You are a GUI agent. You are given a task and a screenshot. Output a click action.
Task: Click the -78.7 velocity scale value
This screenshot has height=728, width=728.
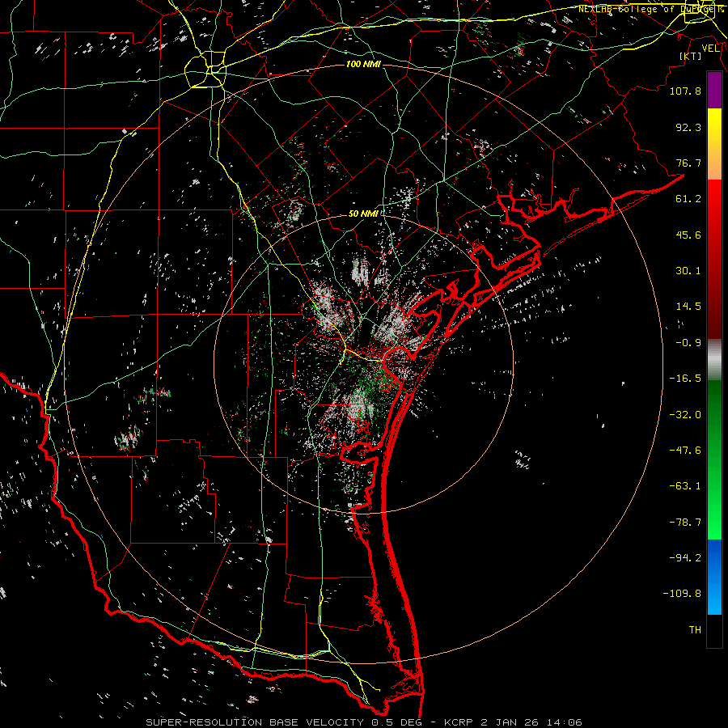pyautogui.click(x=685, y=523)
